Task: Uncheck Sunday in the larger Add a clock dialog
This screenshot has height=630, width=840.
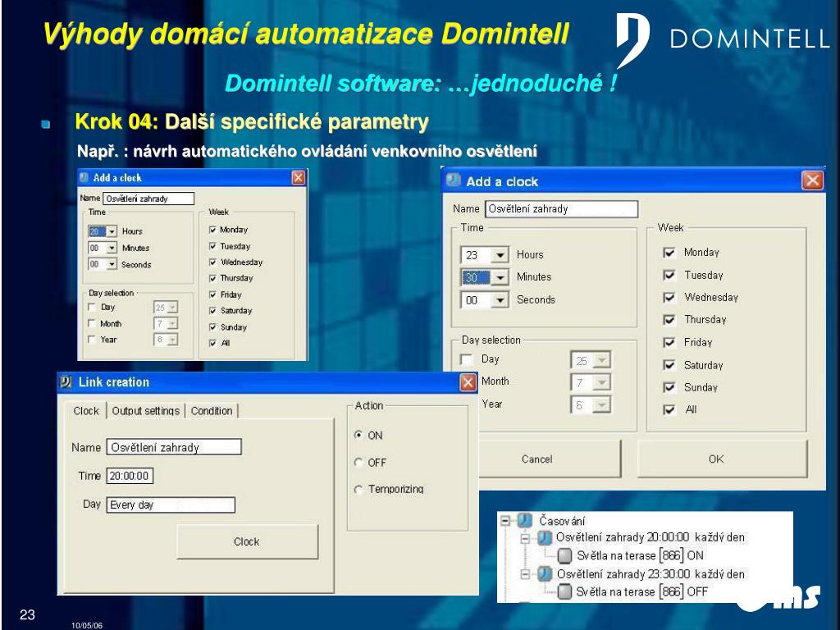Action: (669, 387)
